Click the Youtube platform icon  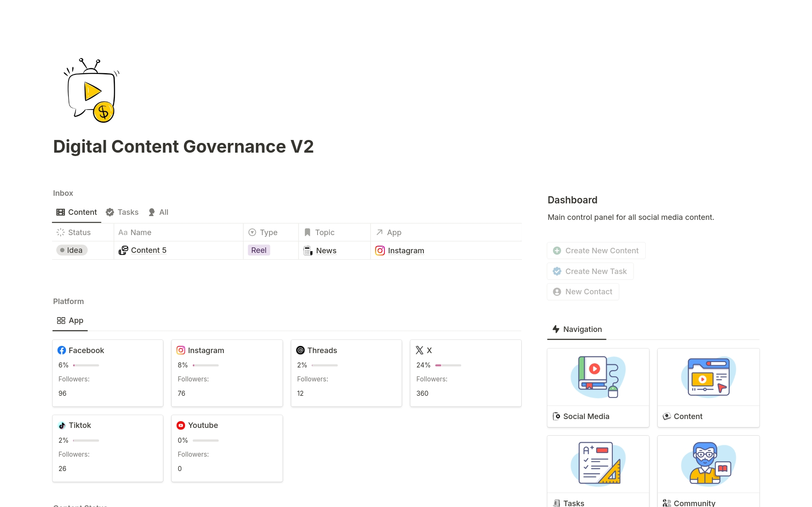click(x=181, y=425)
